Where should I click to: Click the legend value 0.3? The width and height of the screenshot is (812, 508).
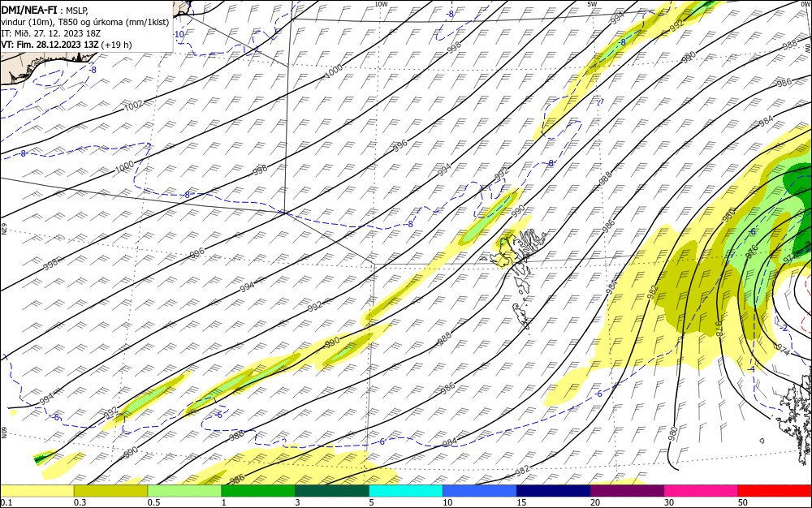80,502
